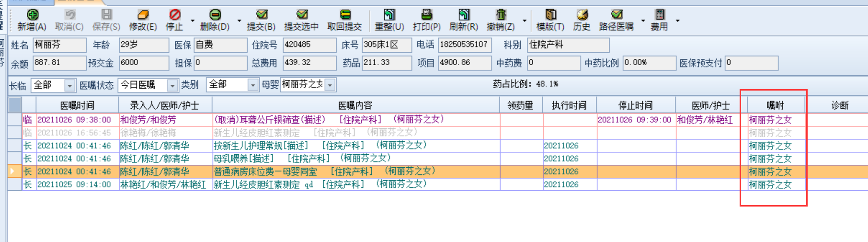Select the 普通病房床位费-母婴同室 order
868x242 pixels.
[438, 172]
